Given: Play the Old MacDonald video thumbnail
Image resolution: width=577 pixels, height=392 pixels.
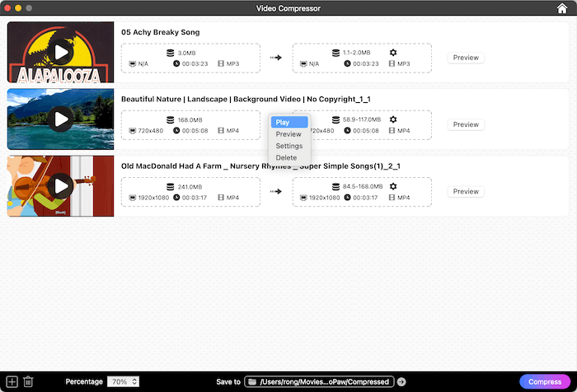Looking at the screenshot, I should pyautogui.click(x=60, y=186).
